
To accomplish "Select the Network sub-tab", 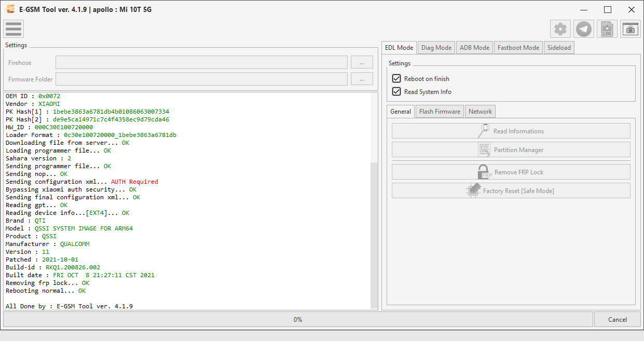I will (x=481, y=112).
